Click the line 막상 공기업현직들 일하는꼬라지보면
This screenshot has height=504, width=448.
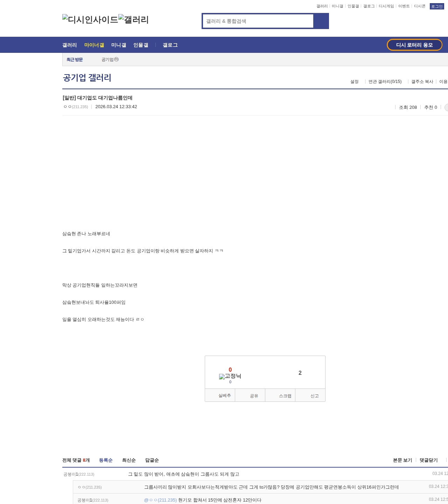100,285
